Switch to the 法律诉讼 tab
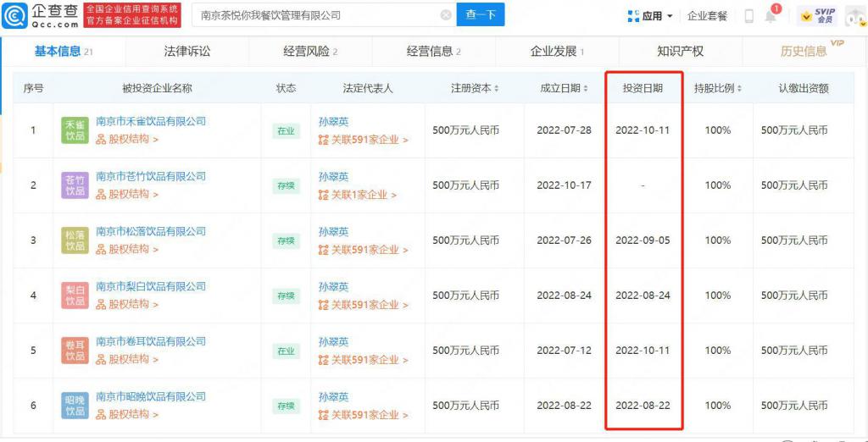The image size is (868, 442). (x=187, y=52)
